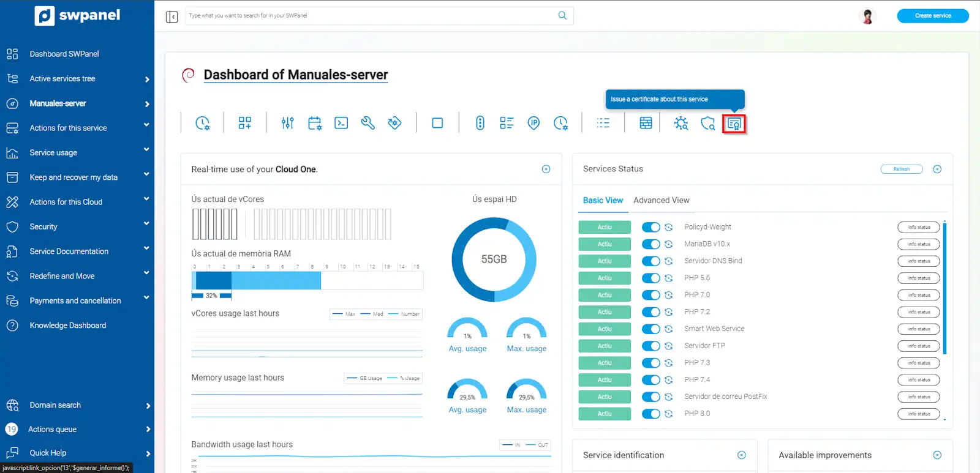Click the Services Status list scrollbar

944,289
